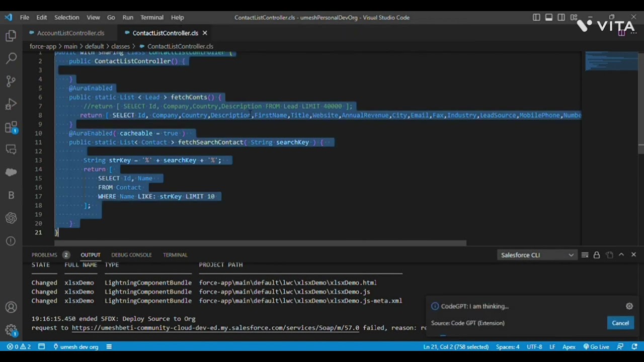Click breadcrumb ContactListController.cls
644x362 pixels.
point(180,46)
